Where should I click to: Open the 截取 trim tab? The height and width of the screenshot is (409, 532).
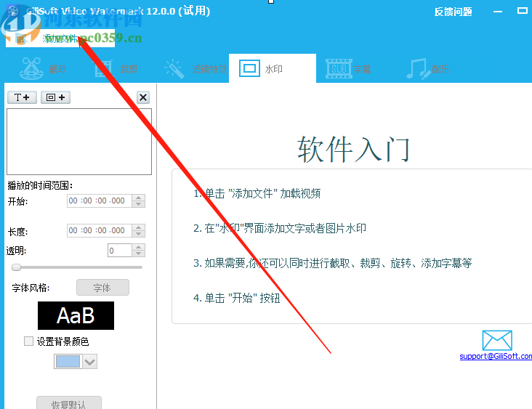pos(44,68)
